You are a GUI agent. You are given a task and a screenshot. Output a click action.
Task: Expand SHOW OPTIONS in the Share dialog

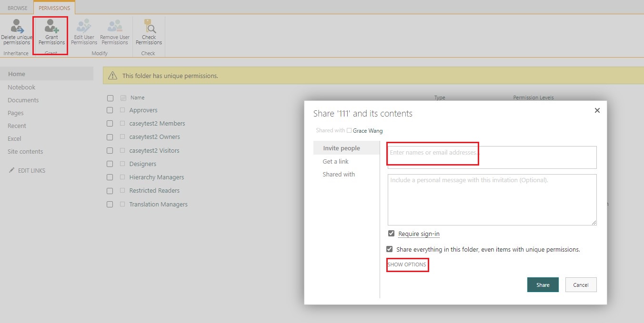pos(407,264)
